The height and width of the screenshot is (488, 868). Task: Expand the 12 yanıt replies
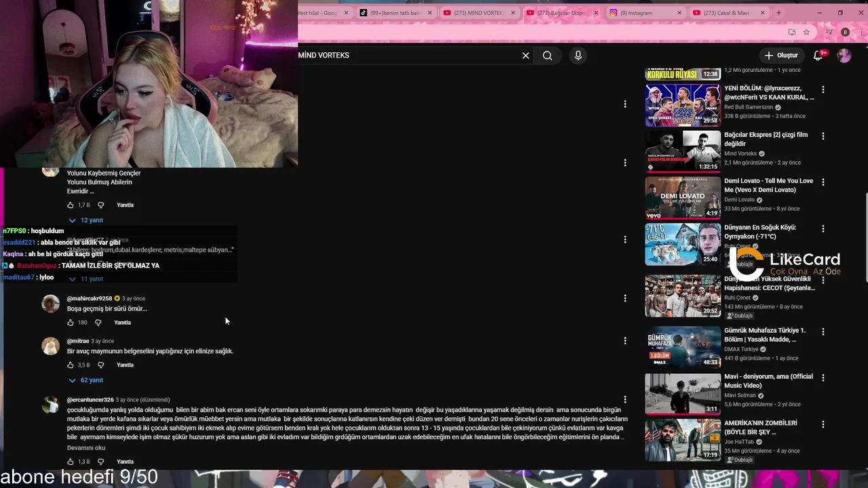86,220
